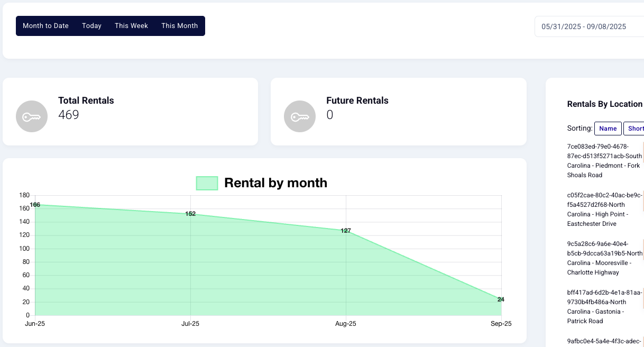The width and height of the screenshot is (644, 347).
Task: Choose the This Week filter
Action: click(131, 26)
